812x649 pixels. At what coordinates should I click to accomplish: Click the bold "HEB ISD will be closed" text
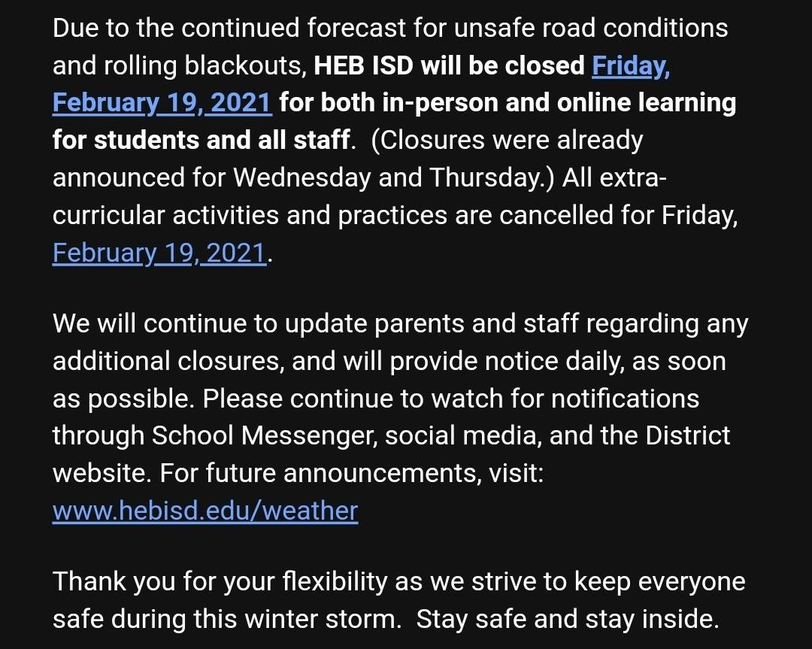[x=449, y=65]
